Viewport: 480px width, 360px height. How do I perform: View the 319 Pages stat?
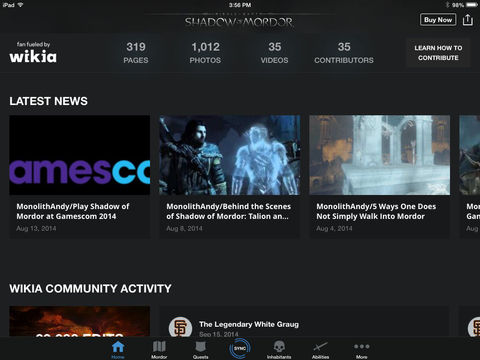click(x=136, y=53)
